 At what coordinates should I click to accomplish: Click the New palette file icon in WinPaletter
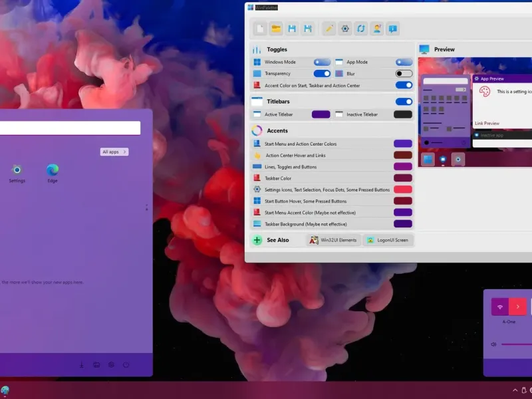point(260,29)
